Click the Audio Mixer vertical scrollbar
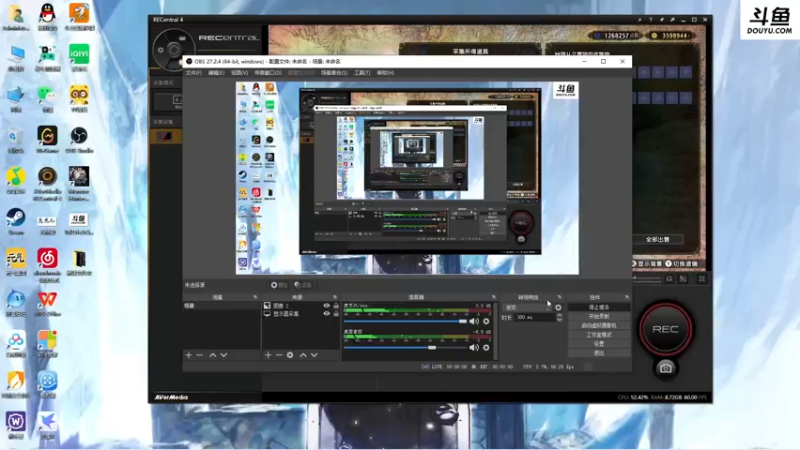The image size is (800, 450). 495,331
